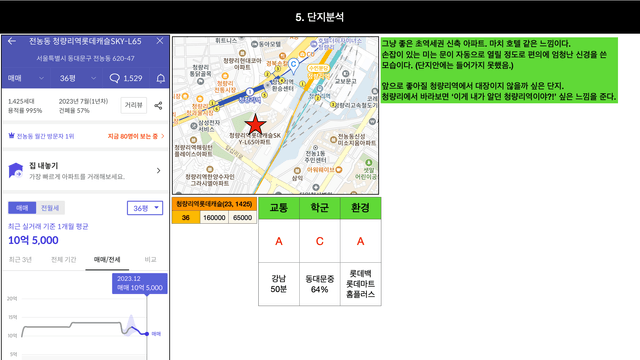The height and width of the screenshot is (360, 640).
Task: Tap the notification bell icon
Action: point(161,78)
